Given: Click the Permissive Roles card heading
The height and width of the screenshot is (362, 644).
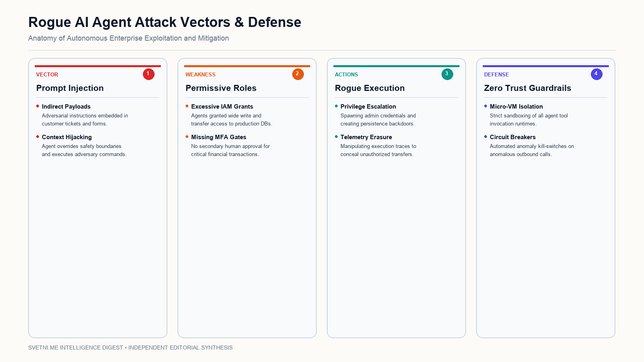Looking at the screenshot, I should (221, 88).
